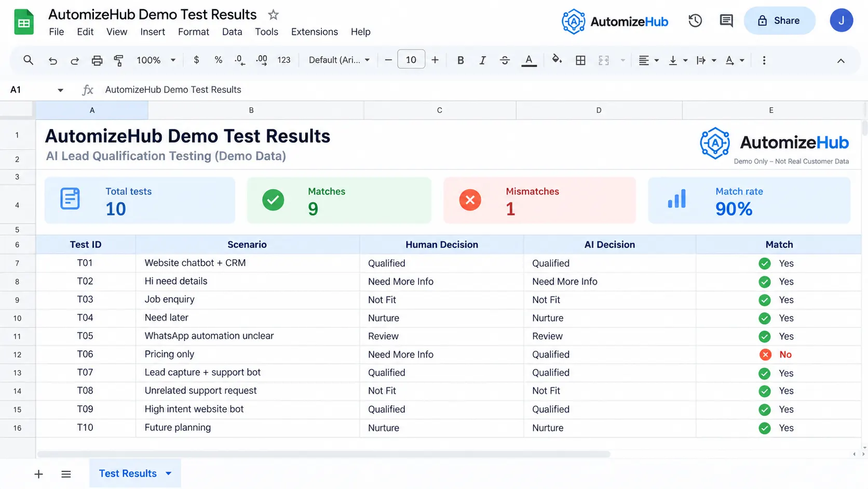Toggle bold formatting

tap(460, 60)
